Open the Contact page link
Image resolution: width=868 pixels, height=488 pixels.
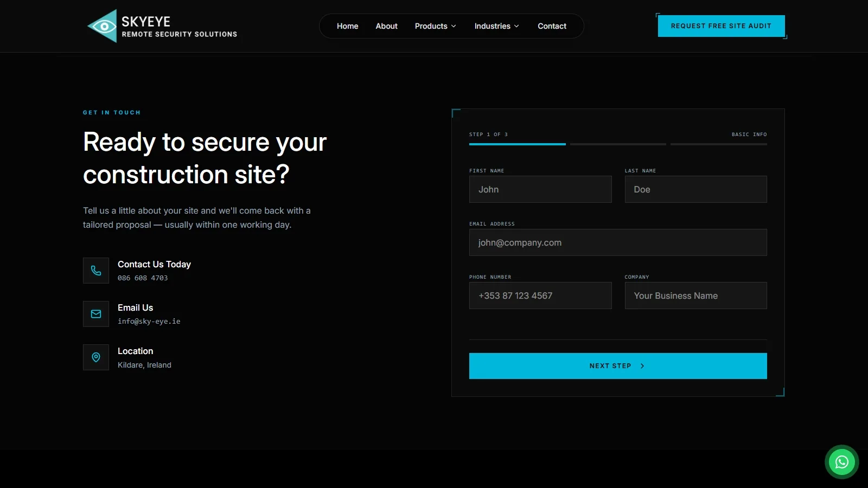[552, 26]
